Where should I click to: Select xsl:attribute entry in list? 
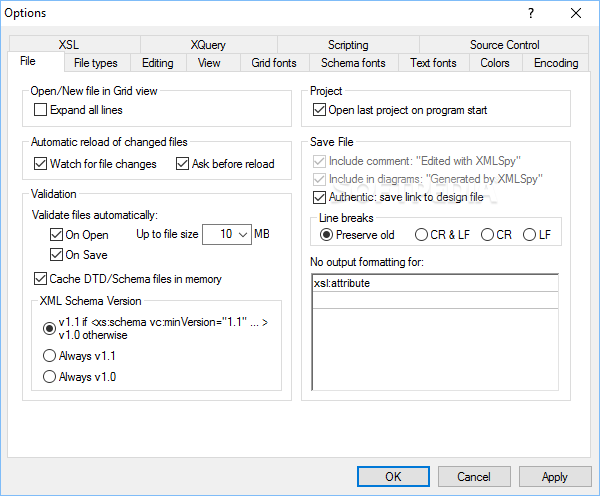coord(435,283)
